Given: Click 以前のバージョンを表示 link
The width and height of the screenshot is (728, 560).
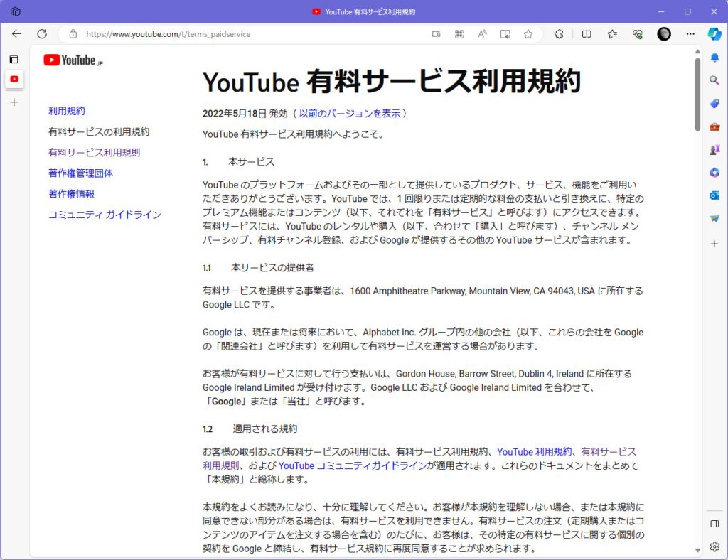Looking at the screenshot, I should tap(350, 113).
